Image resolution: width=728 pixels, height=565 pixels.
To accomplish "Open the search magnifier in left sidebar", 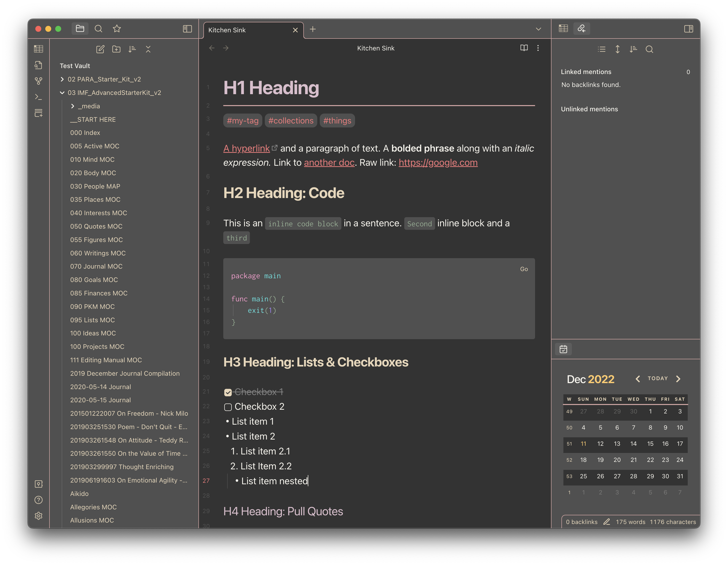I will tap(98, 29).
